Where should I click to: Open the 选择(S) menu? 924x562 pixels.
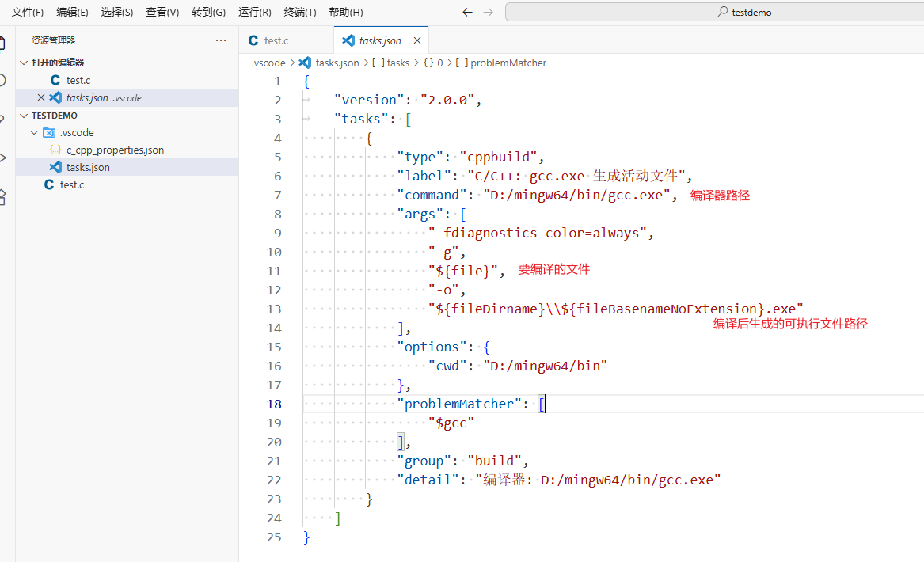(116, 13)
